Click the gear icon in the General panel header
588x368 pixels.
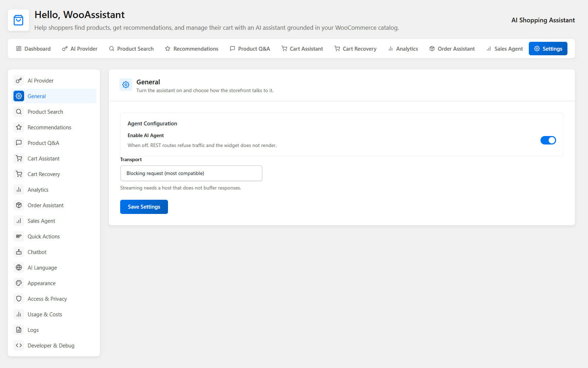[126, 85]
